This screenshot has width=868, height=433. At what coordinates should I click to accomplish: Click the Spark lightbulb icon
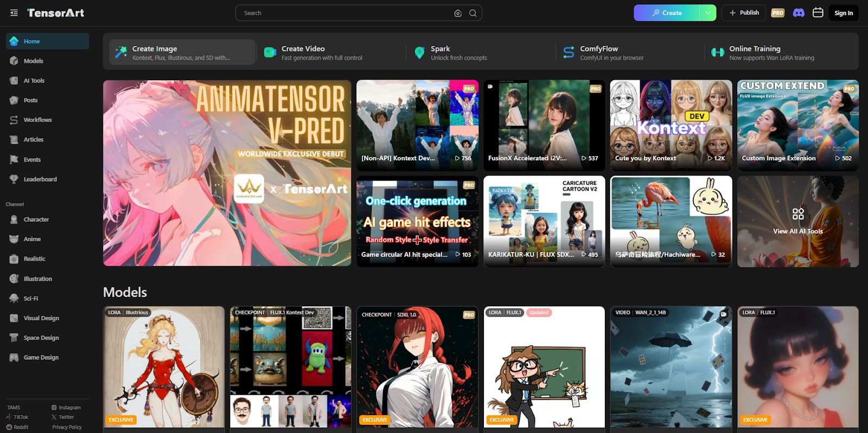point(419,52)
